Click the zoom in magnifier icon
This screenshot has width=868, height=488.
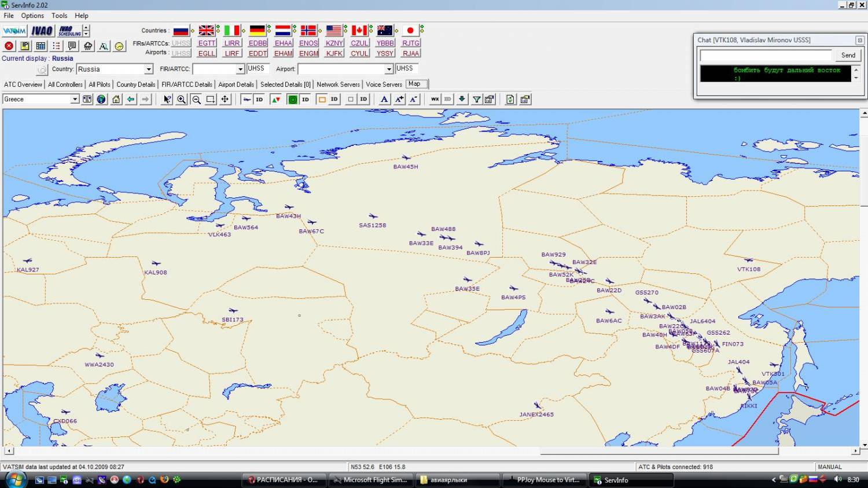182,100
